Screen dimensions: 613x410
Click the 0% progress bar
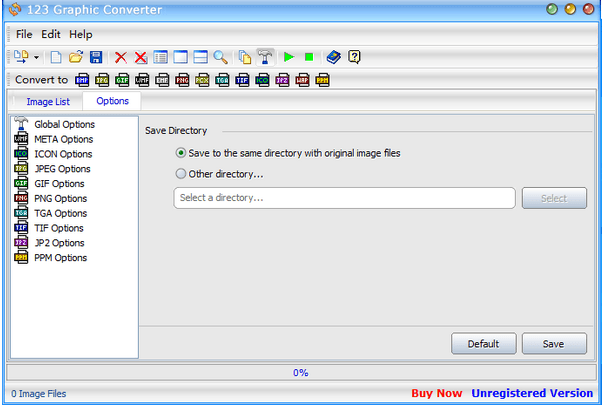(301, 372)
